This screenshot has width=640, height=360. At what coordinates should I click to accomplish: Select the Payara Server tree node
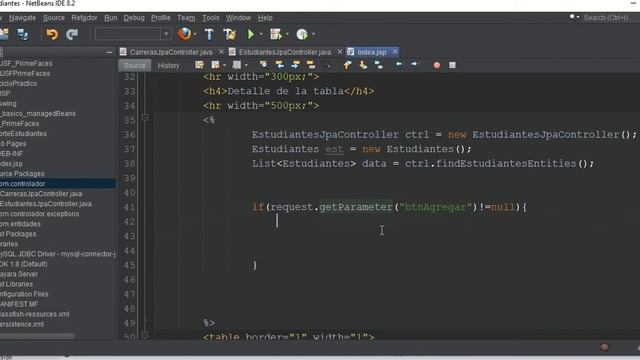click(19, 274)
